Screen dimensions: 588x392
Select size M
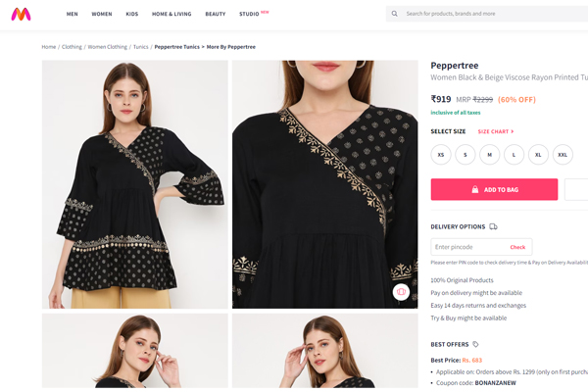pyautogui.click(x=489, y=155)
